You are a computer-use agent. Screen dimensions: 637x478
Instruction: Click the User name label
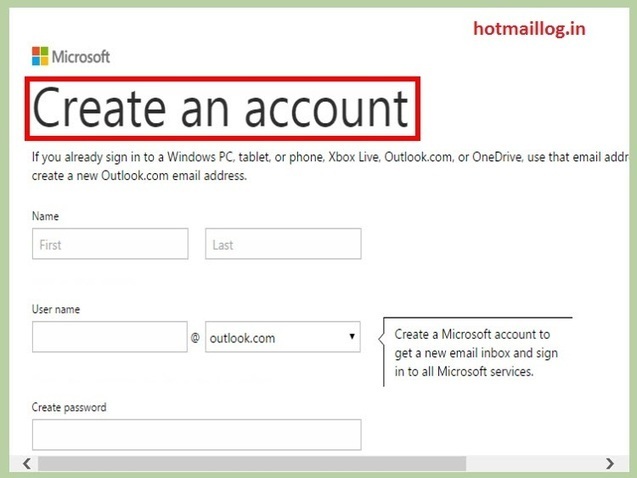tap(56, 309)
